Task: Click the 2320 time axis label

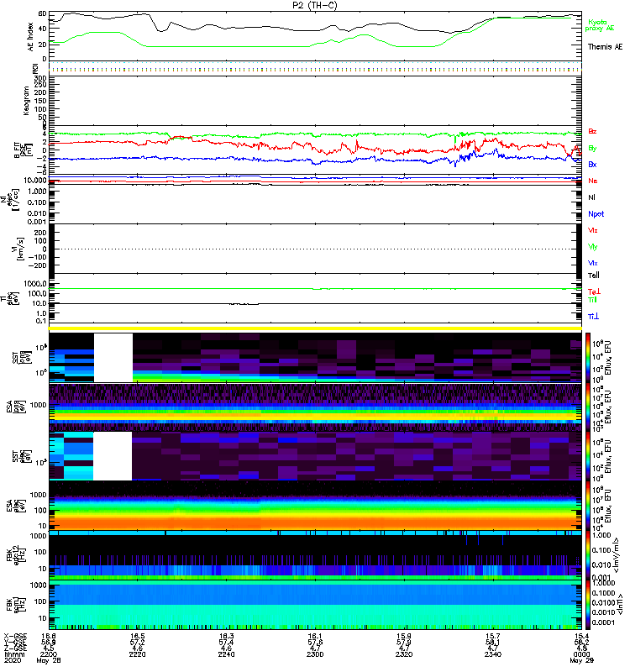Action: [x=404, y=654]
